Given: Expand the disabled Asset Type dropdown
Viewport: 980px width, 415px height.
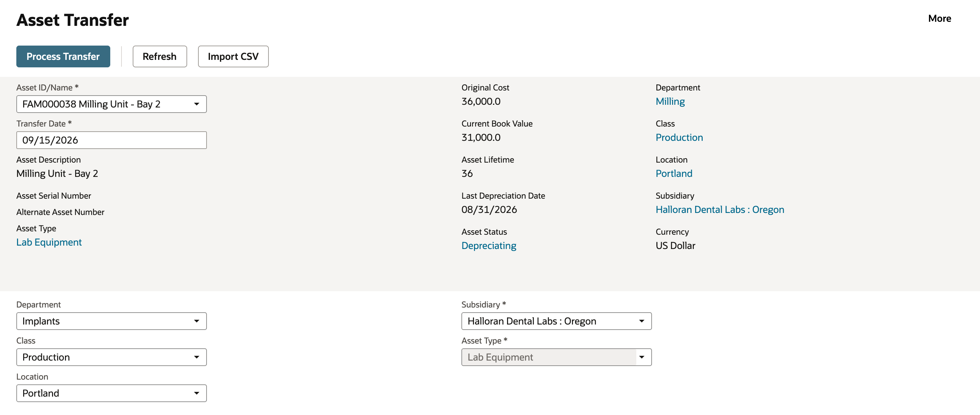Looking at the screenshot, I should 556,357.
